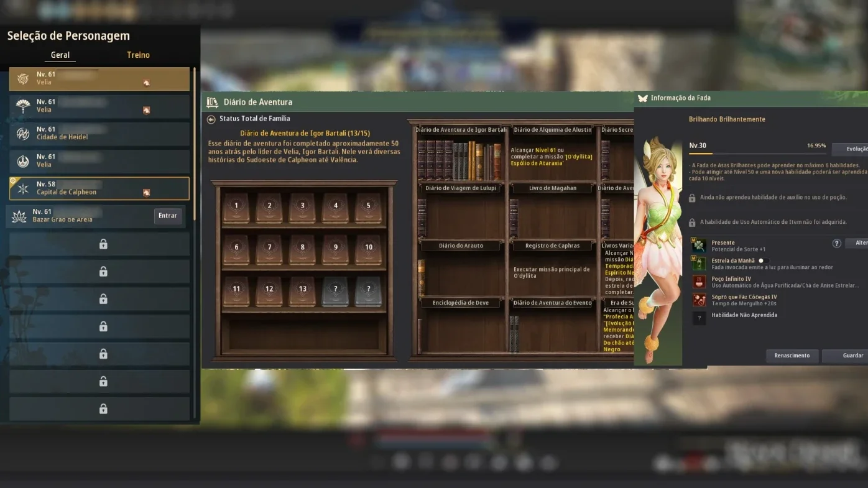Open the Enciclopédia de Deve shelf
The width and height of the screenshot is (868, 488).
coord(461,326)
